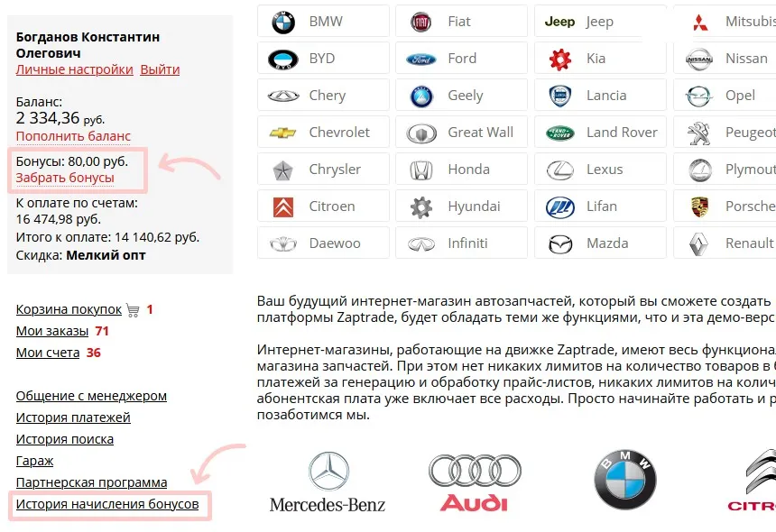
Task: Open the Chevrolet brand tile
Action: pos(323,132)
